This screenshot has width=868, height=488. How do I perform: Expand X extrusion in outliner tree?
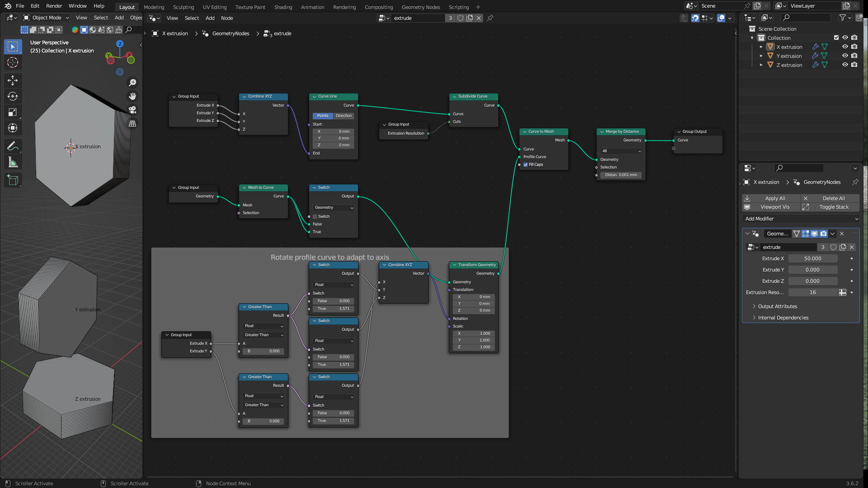761,47
